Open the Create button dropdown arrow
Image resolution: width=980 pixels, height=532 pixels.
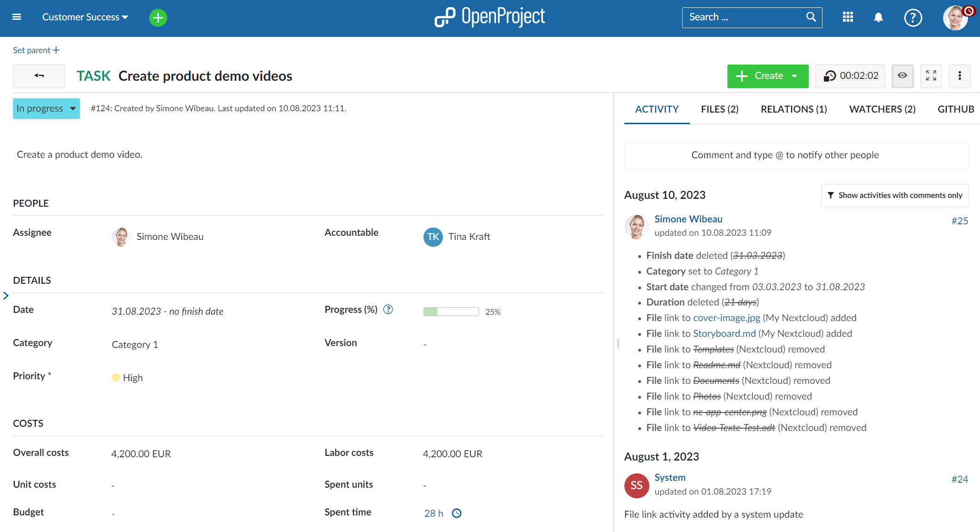point(797,76)
